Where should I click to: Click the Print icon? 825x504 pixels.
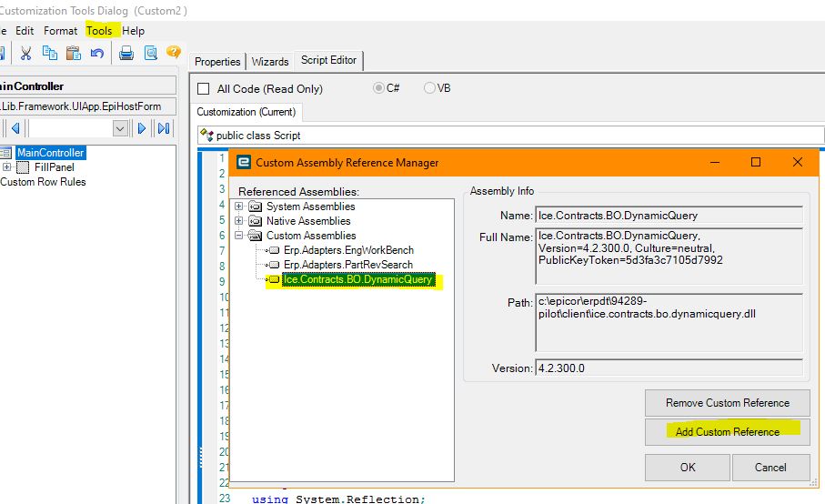[126, 53]
